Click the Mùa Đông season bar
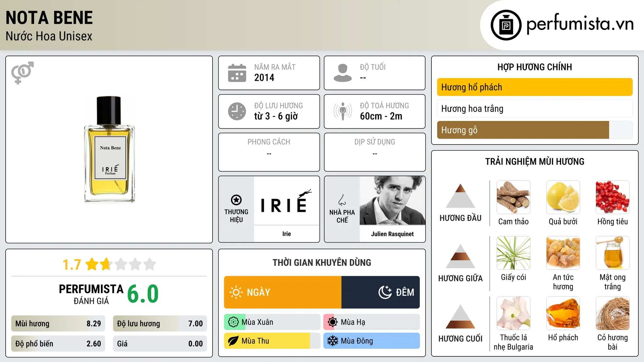 (372, 341)
